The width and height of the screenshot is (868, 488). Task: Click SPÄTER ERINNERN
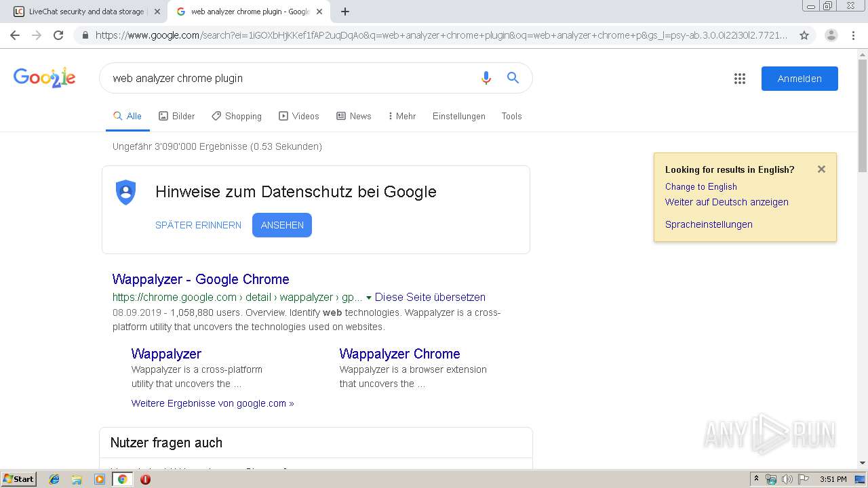(198, 225)
